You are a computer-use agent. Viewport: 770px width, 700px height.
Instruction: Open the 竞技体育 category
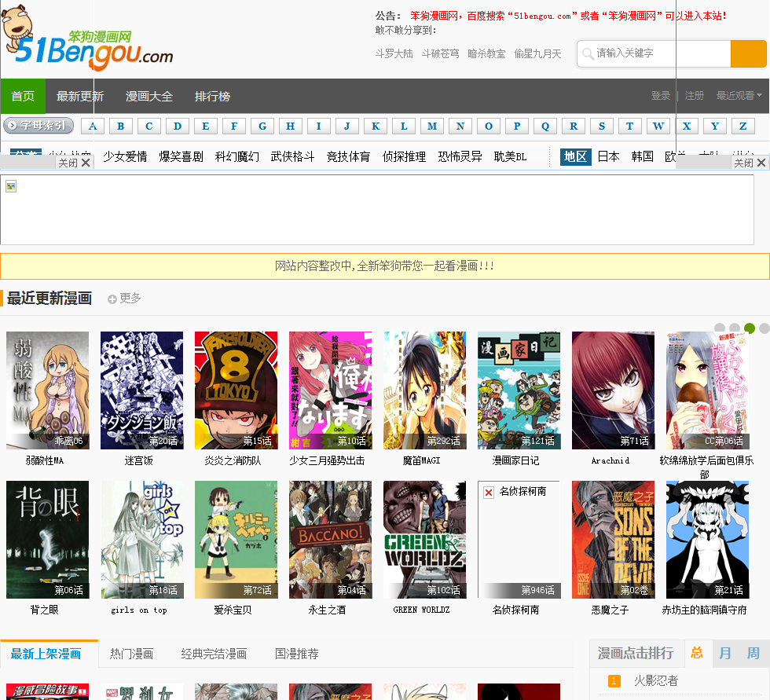(349, 156)
